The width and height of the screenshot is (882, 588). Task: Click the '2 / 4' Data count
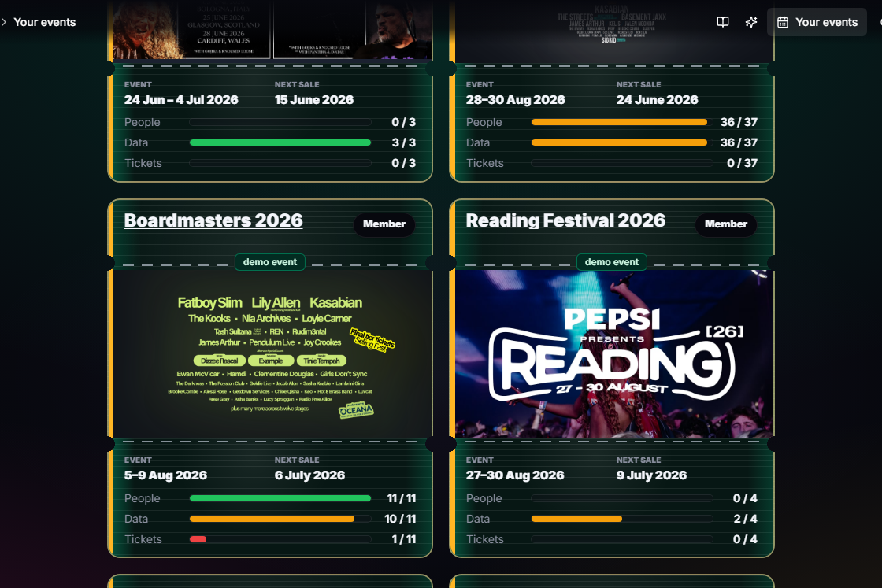pos(745,519)
